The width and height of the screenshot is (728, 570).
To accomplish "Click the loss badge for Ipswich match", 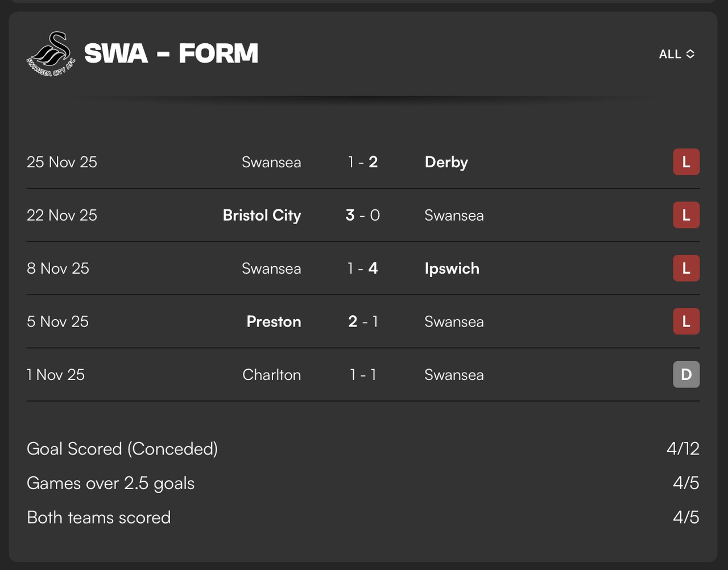I will click(686, 269).
